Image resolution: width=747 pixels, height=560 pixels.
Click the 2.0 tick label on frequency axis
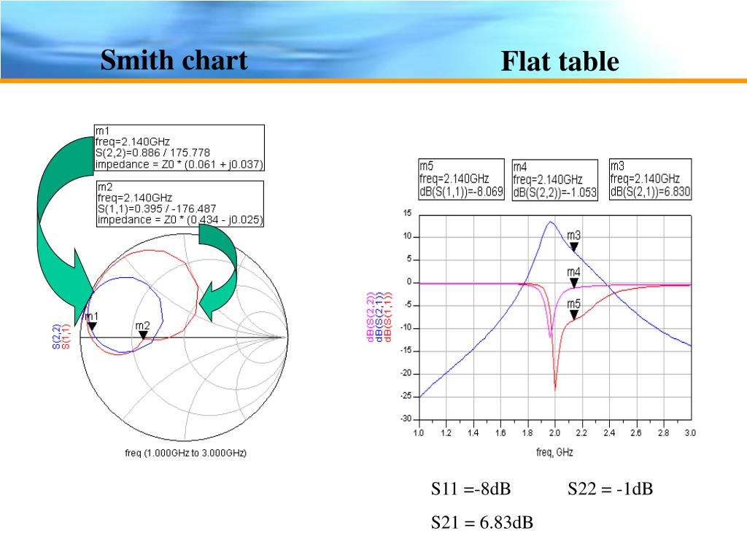coord(554,433)
